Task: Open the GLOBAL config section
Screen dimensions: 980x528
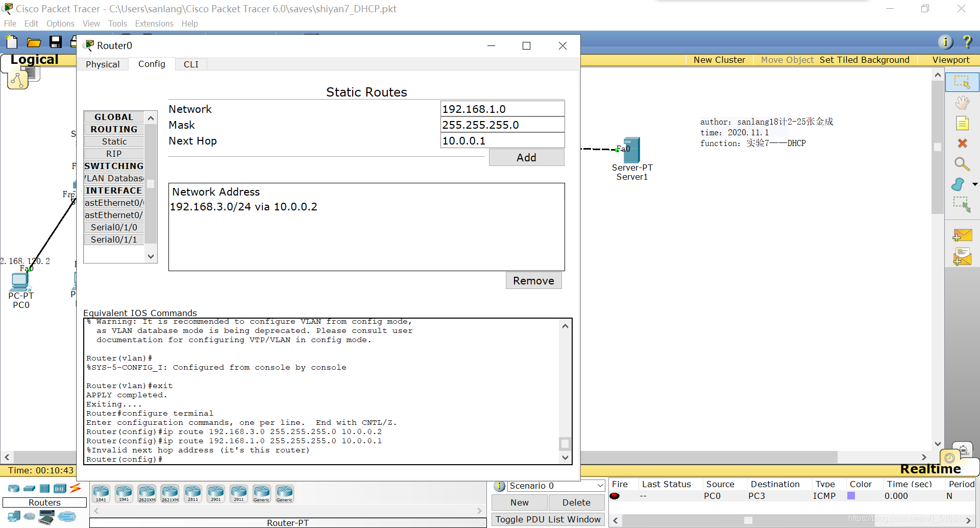Action: (x=114, y=117)
